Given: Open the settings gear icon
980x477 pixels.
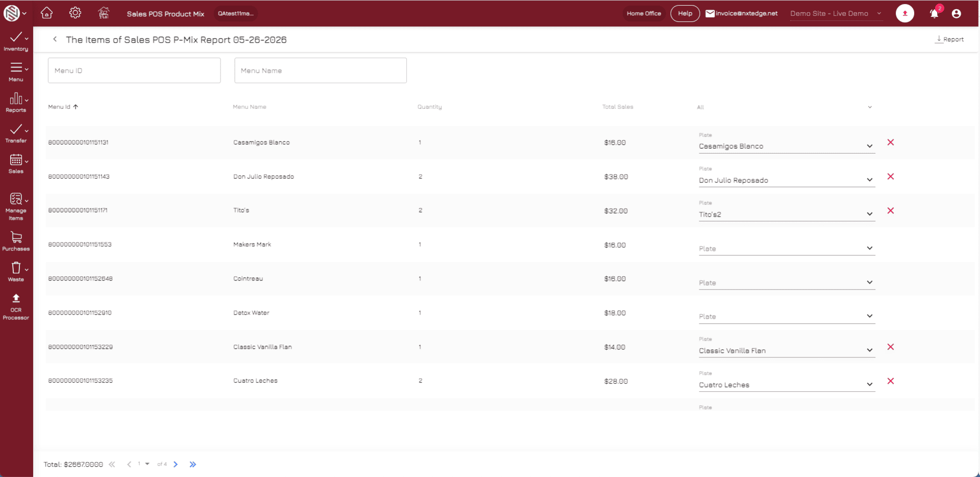Looking at the screenshot, I should (x=75, y=13).
